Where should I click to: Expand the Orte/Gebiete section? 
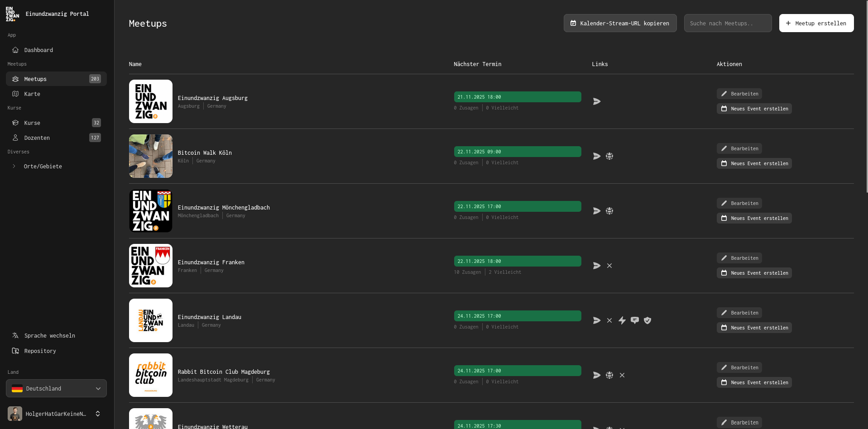43,166
